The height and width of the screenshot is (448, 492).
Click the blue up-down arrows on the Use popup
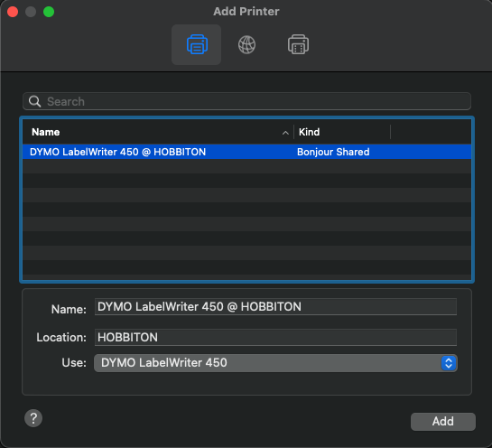click(449, 363)
